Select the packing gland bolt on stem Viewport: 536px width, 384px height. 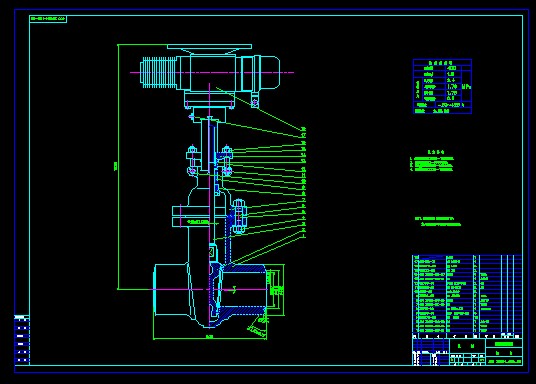226,161
